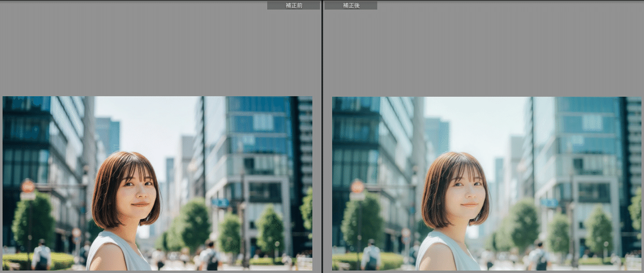Click the red road sign in the before image
644x273 pixels.
[x=28, y=187]
